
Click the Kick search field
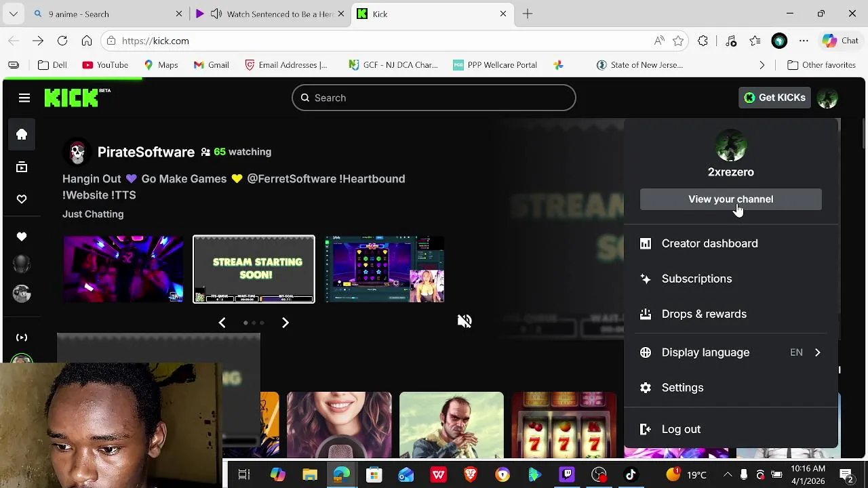tap(434, 98)
